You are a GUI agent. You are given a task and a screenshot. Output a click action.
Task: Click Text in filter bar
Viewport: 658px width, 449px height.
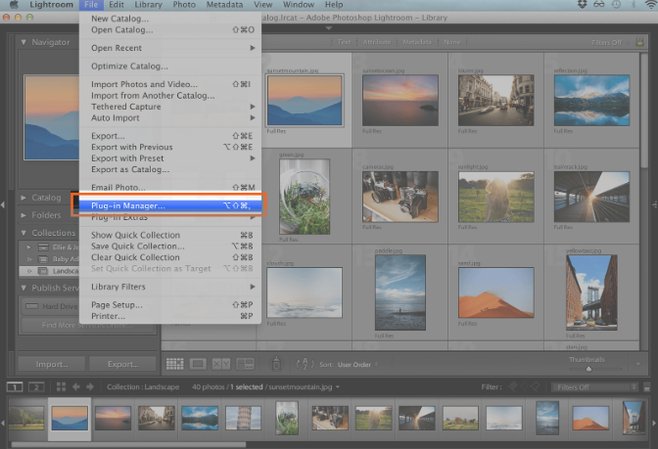coord(344,42)
